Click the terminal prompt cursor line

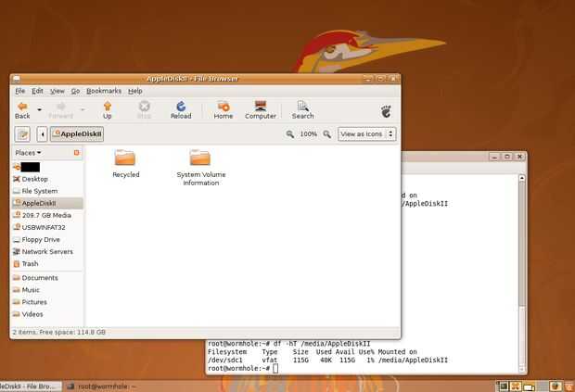pos(243,369)
